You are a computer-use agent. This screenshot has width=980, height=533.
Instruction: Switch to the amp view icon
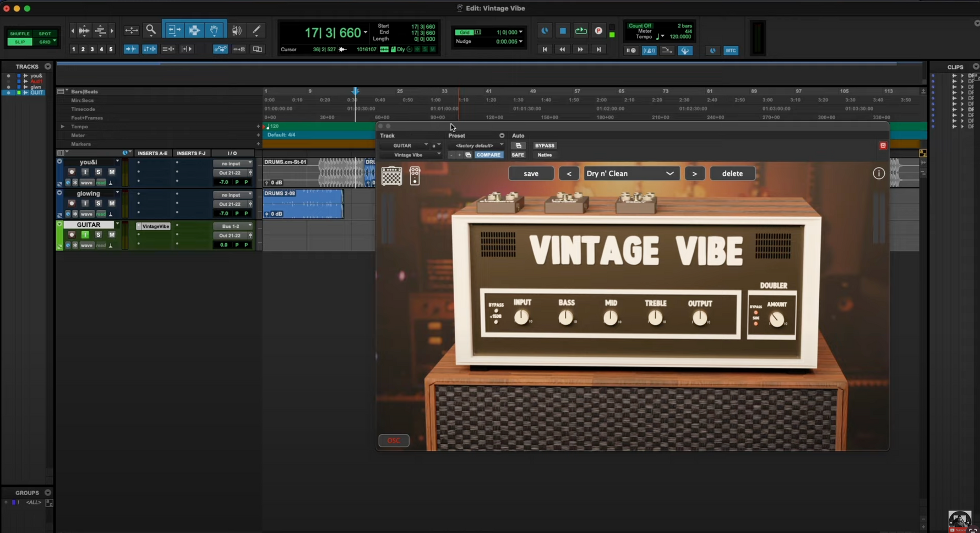point(391,175)
